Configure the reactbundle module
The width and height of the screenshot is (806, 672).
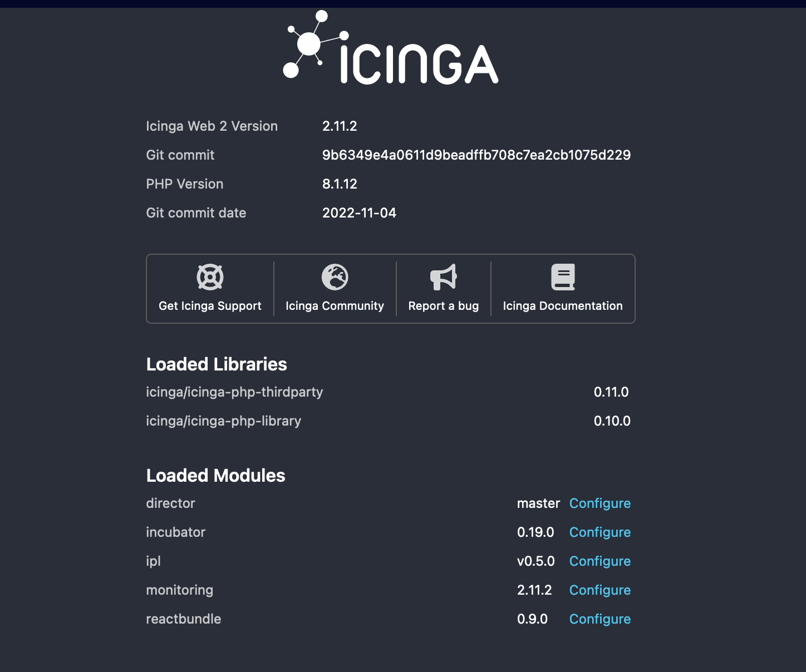[x=600, y=619]
